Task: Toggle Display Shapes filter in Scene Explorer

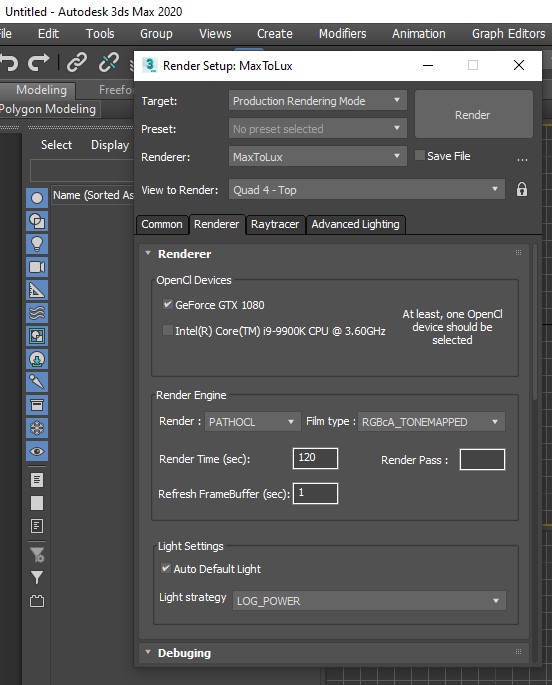Action: click(37, 221)
